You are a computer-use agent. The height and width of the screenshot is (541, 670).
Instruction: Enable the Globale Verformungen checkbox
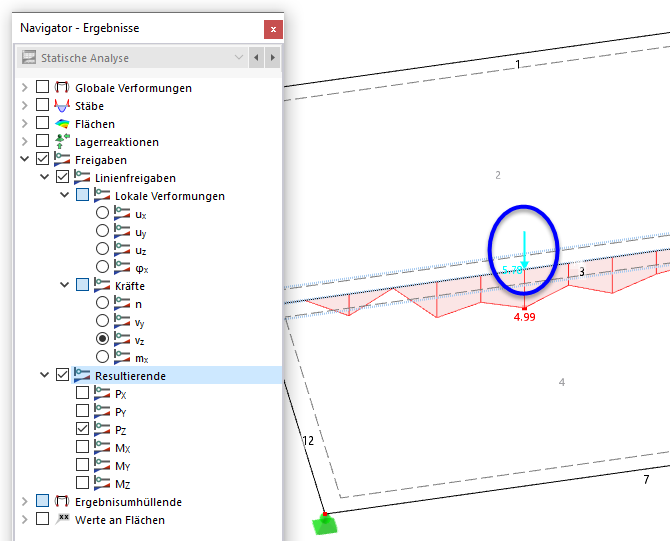click(x=42, y=87)
